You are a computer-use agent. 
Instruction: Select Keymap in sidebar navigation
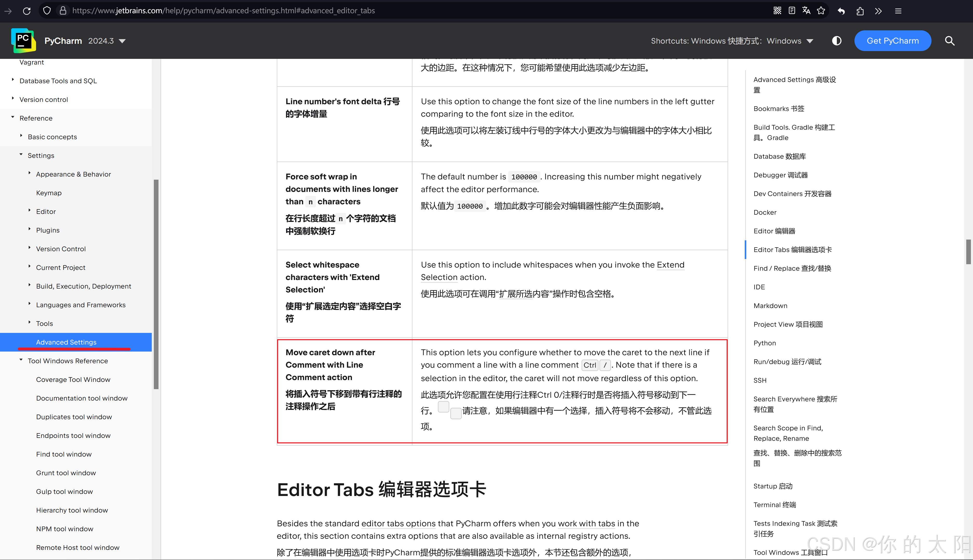point(49,193)
